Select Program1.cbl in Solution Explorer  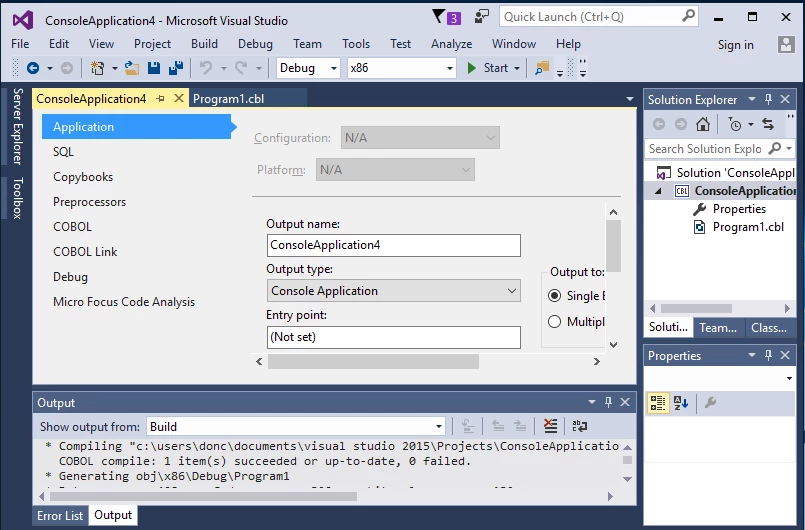748,227
